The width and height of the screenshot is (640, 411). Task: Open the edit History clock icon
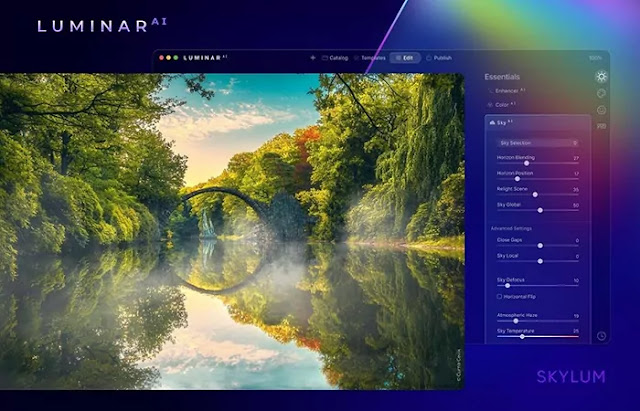pyautogui.click(x=601, y=335)
